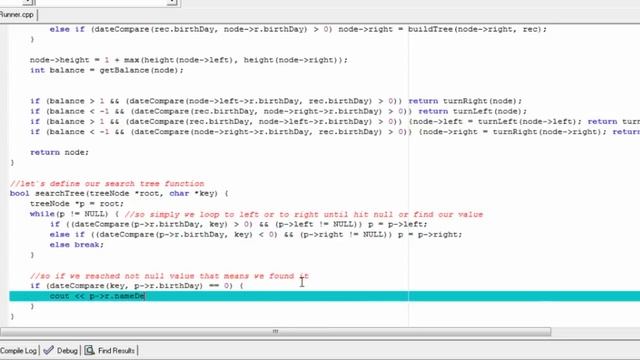The height and width of the screenshot is (360, 640).
Task: Switch to the Runner.cpp editor tab
Action: (18, 15)
